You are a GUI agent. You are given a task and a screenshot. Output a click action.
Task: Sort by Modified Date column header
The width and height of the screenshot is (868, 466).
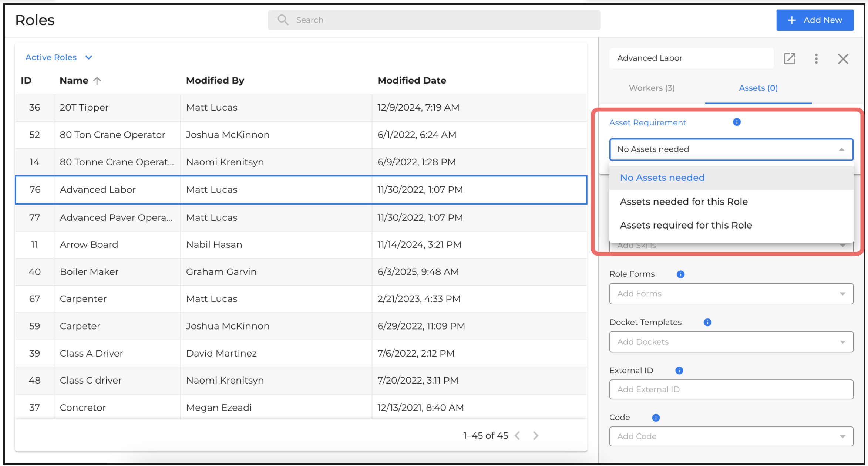point(411,80)
